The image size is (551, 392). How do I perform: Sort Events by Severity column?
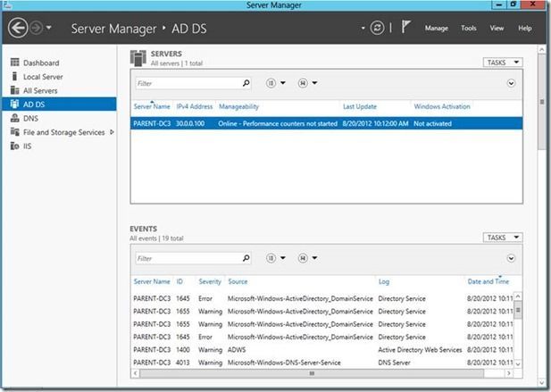click(210, 281)
